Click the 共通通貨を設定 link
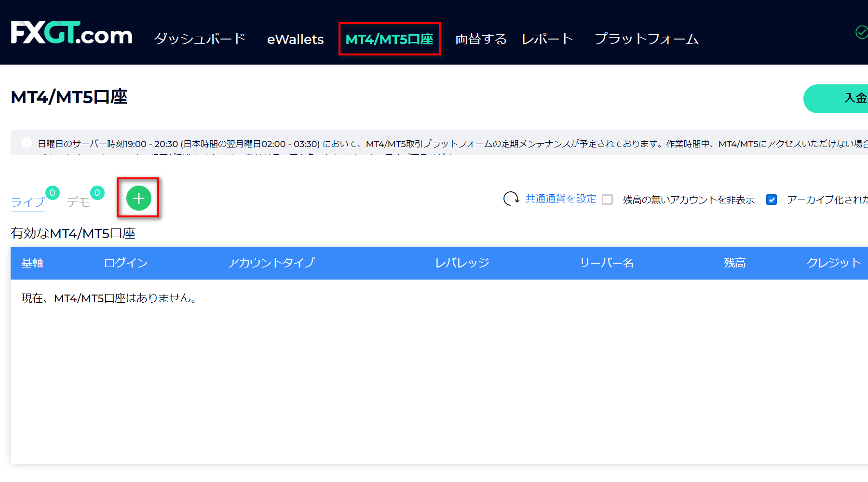Viewport: 868px width, 482px height. pyautogui.click(x=561, y=199)
